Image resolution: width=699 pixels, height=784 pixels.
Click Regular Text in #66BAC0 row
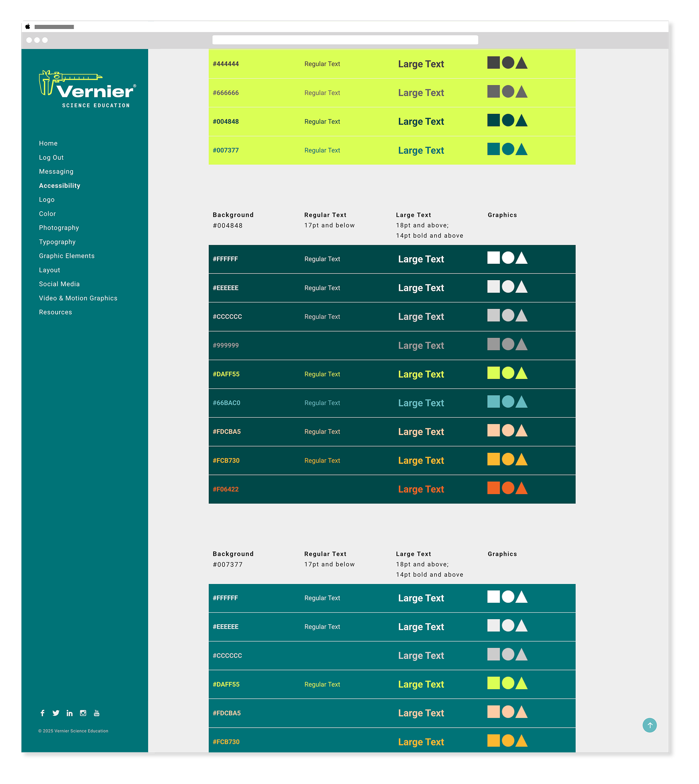click(322, 403)
